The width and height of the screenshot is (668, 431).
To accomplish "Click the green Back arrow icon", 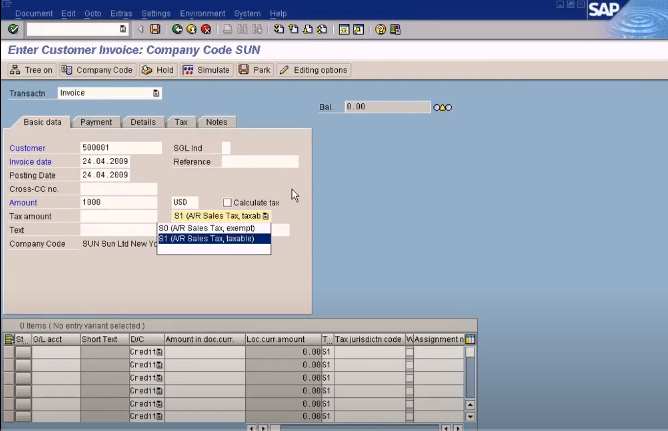I will click(177, 29).
